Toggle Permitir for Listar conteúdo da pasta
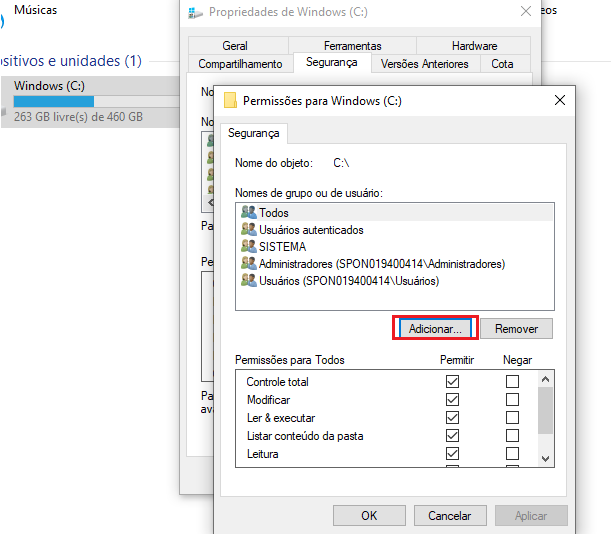The height and width of the screenshot is (534, 611). click(x=452, y=435)
